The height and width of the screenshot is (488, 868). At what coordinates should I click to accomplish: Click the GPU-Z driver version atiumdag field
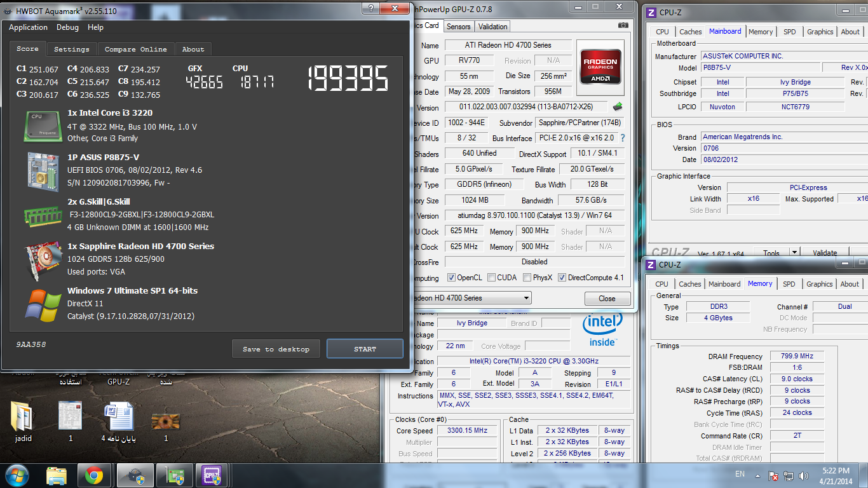[534, 215]
